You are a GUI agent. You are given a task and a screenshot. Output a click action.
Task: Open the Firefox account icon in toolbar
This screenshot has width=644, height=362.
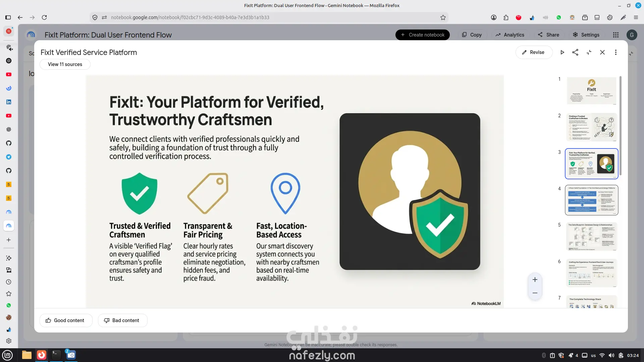494,17
